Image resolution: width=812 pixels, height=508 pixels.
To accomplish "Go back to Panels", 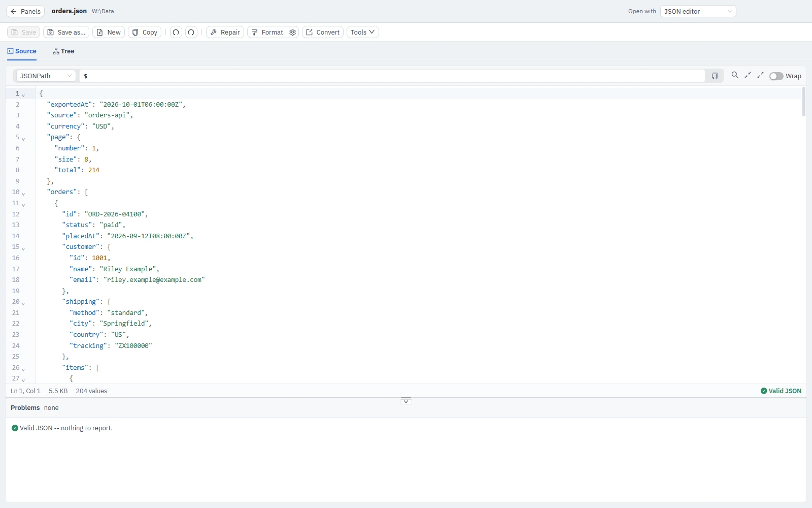I will tap(25, 11).
